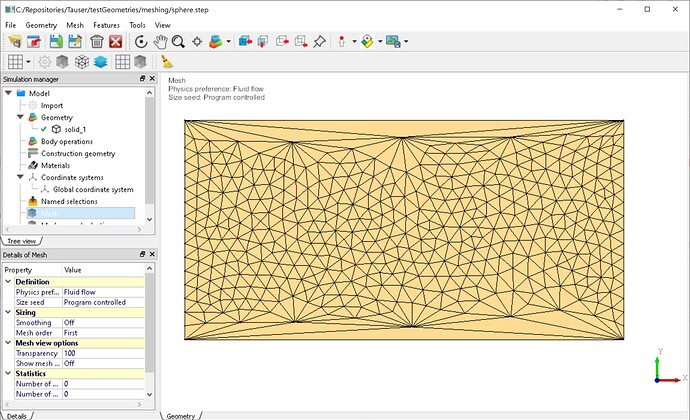Click the save floppy icon

56,42
